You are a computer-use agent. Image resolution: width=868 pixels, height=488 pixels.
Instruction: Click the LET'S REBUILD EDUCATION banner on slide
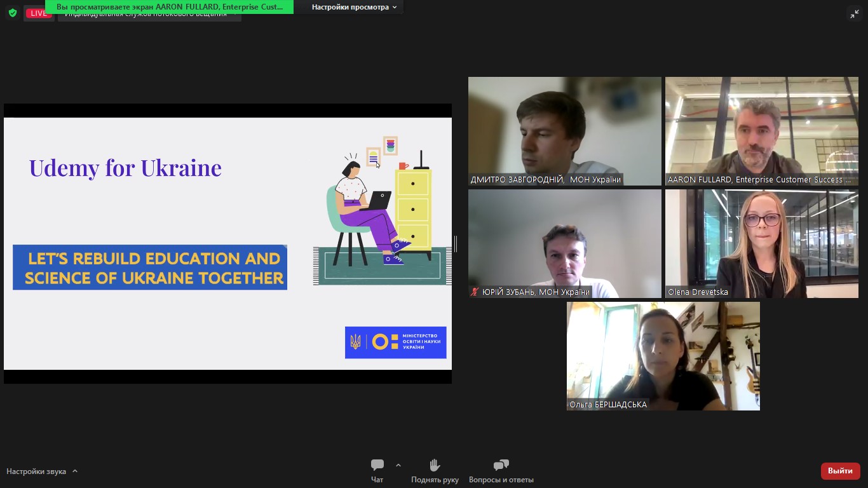pos(150,268)
